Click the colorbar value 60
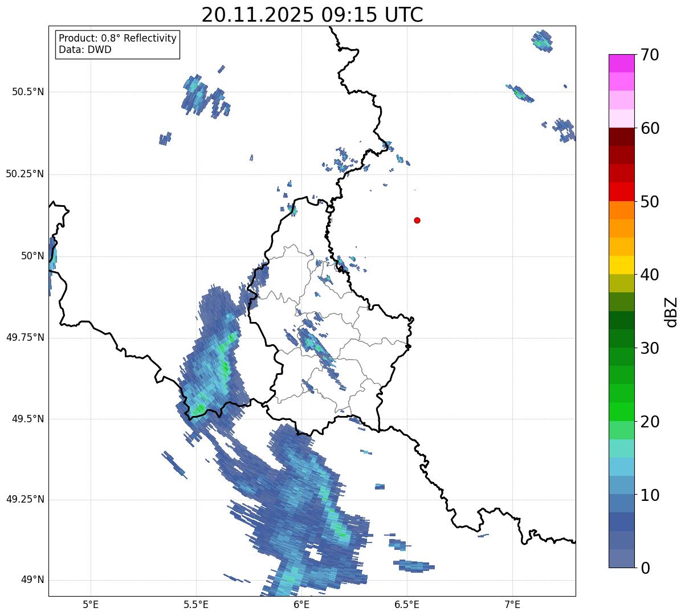This screenshot has height=616, width=685. click(x=650, y=128)
